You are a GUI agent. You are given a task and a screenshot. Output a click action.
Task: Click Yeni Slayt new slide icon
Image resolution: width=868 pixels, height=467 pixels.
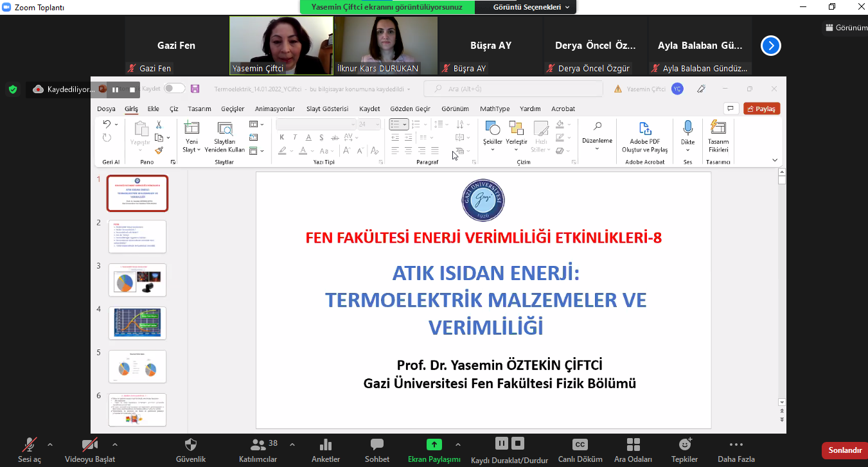[191, 128]
